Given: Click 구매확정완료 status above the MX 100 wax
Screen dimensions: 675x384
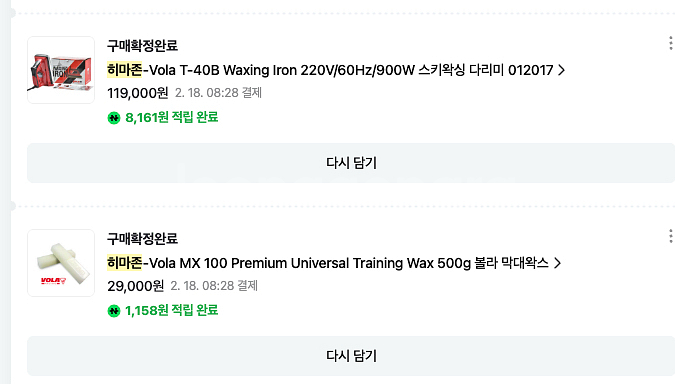Looking at the screenshot, I should (142, 238).
